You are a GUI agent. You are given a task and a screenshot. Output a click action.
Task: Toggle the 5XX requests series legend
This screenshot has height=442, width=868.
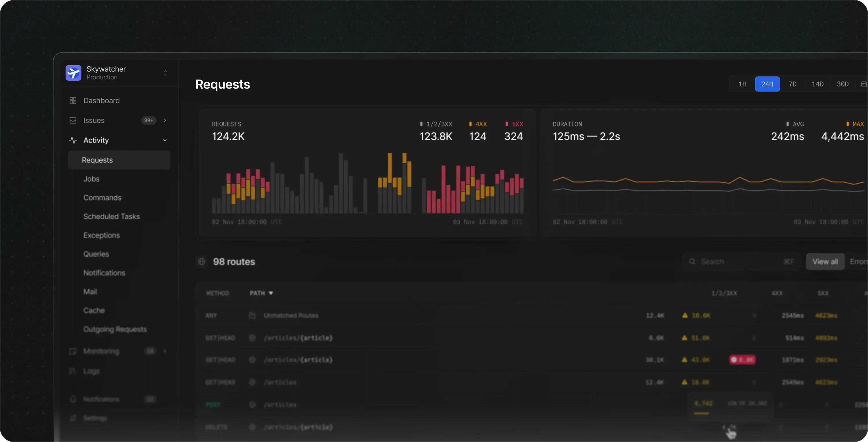pos(514,124)
